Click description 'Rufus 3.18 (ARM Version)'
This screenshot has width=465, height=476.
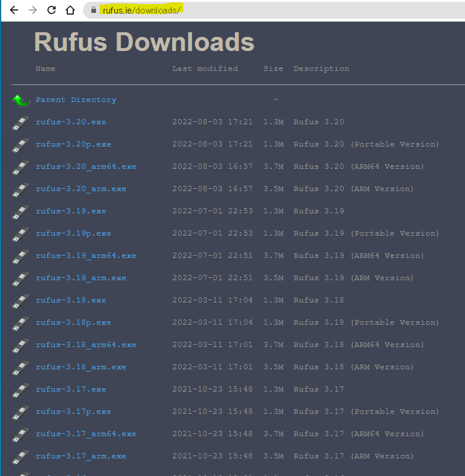[x=353, y=367]
